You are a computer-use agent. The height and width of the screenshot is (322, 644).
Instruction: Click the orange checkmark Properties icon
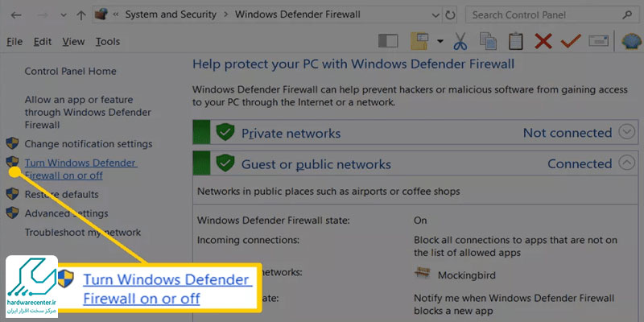pyautogui.click(x=571, y=41)
